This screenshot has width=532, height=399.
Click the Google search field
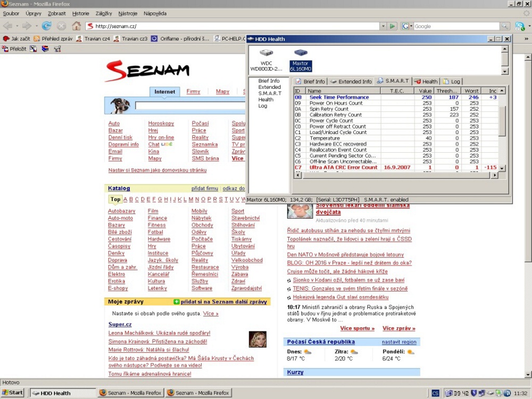456,26
